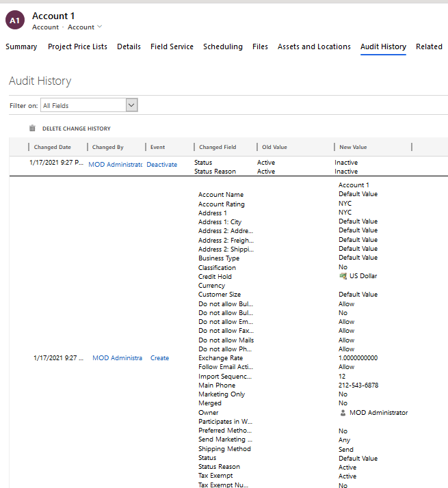Image resolution: width=448 pixels, height=488 pixels.
Task: Switch to the Summary tab
Action: click(21, 46)
